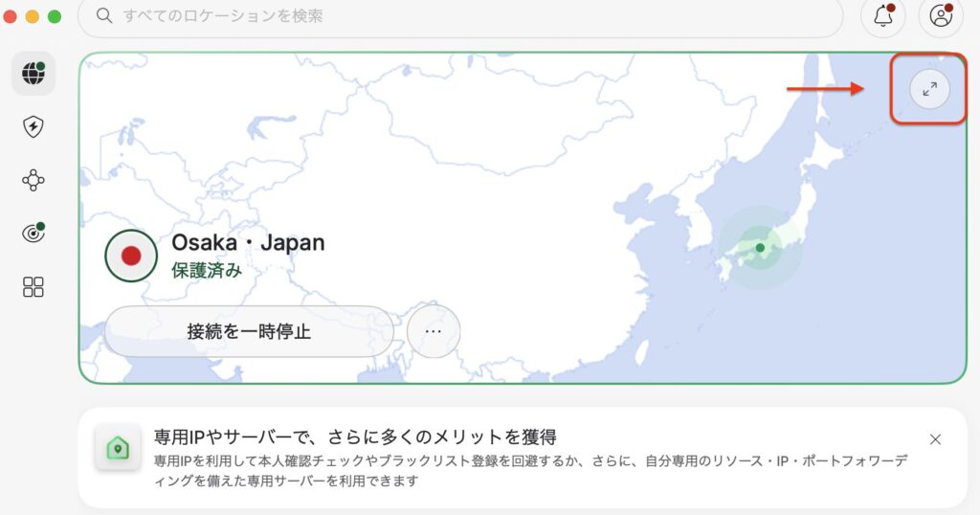Click the dedicated IP house icon

(118, 447)
